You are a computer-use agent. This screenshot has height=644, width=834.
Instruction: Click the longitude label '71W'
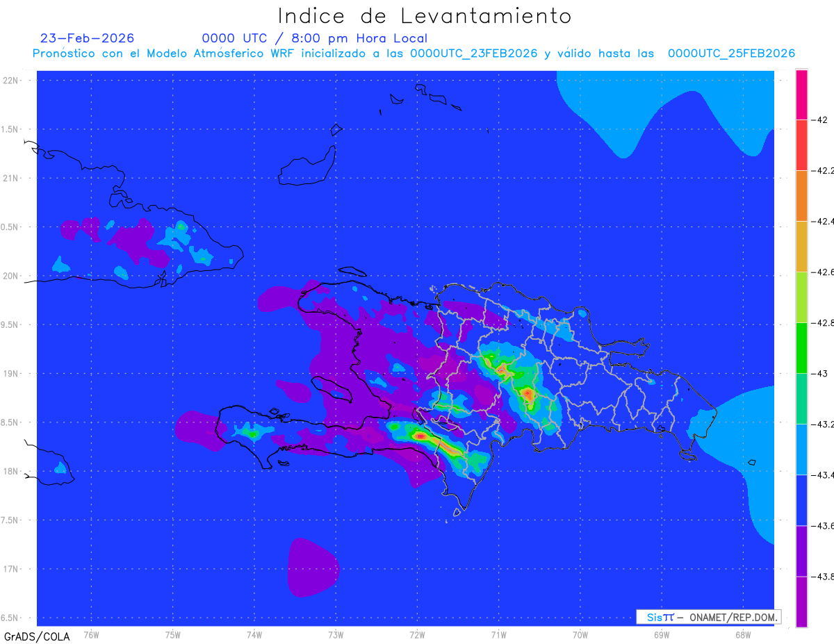pos(498,634)
